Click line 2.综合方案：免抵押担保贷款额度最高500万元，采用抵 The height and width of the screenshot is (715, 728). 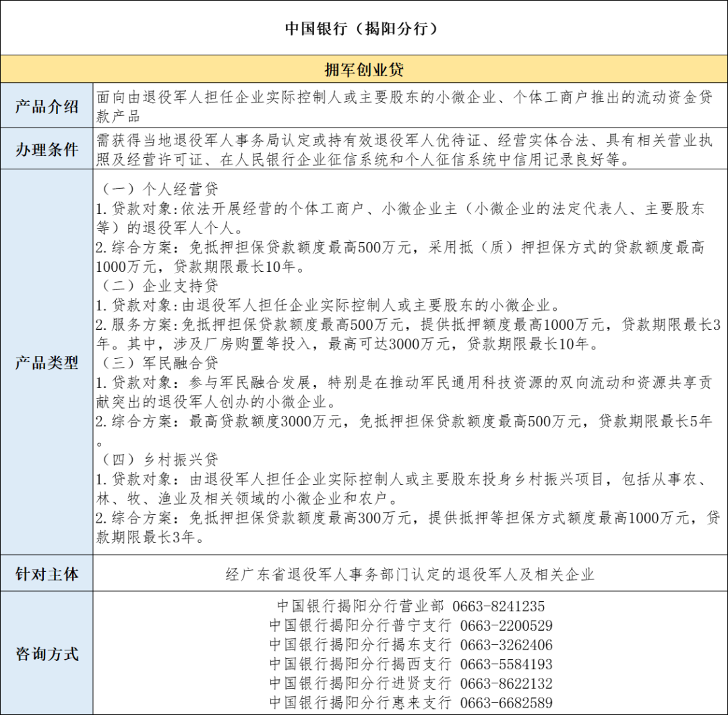(x=400, y=247)
